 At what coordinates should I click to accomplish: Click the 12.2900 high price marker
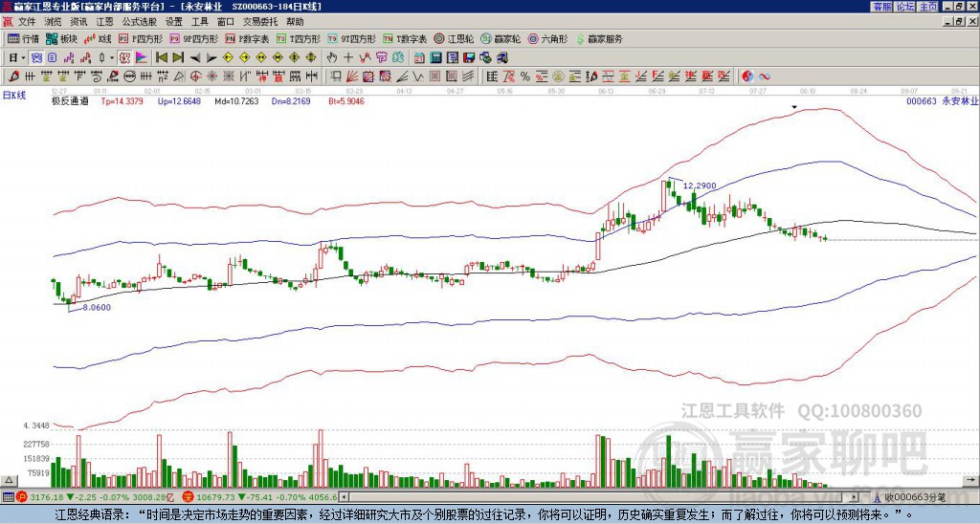click(x=700, y=186)
